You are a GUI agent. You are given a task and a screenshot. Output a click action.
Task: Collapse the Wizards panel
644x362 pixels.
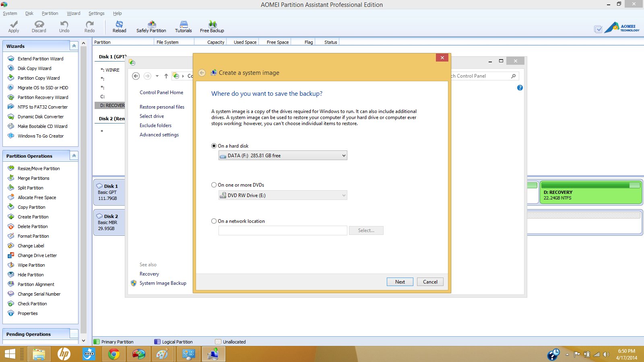74,46
